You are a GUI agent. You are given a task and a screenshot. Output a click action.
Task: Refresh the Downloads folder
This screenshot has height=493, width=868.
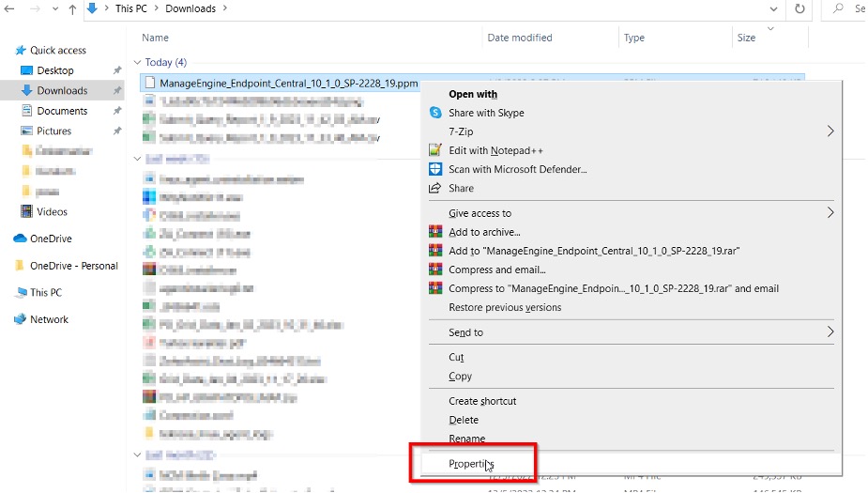click(799, 8)
